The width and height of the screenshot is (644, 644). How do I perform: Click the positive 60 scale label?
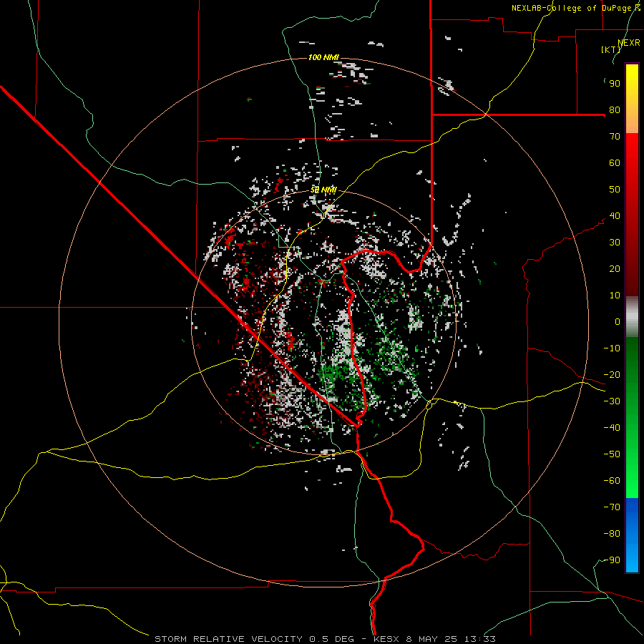coord(615,163)
